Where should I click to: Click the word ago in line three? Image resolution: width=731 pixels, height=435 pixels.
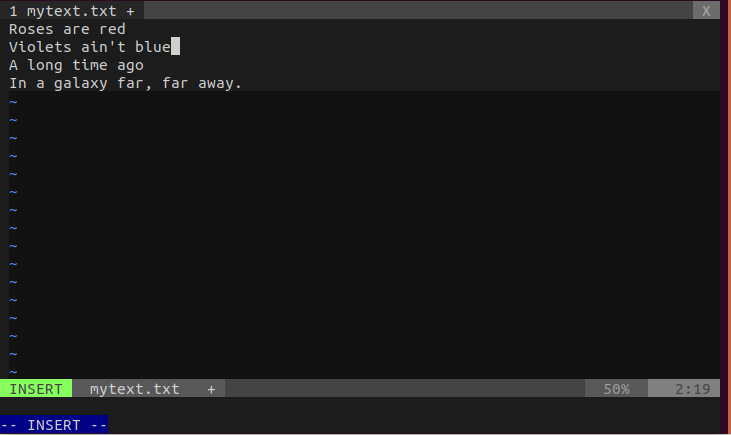point(131,65)
